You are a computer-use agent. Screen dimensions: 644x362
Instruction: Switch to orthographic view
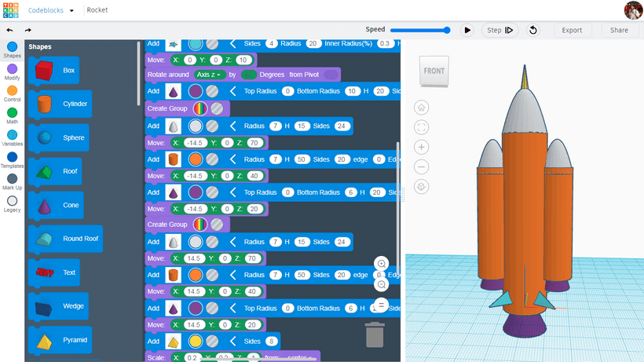click(x=422, y=187)
